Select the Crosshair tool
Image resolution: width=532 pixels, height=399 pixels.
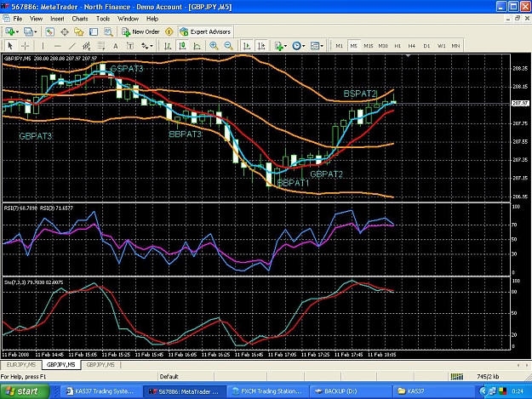[x=25, y=46]
